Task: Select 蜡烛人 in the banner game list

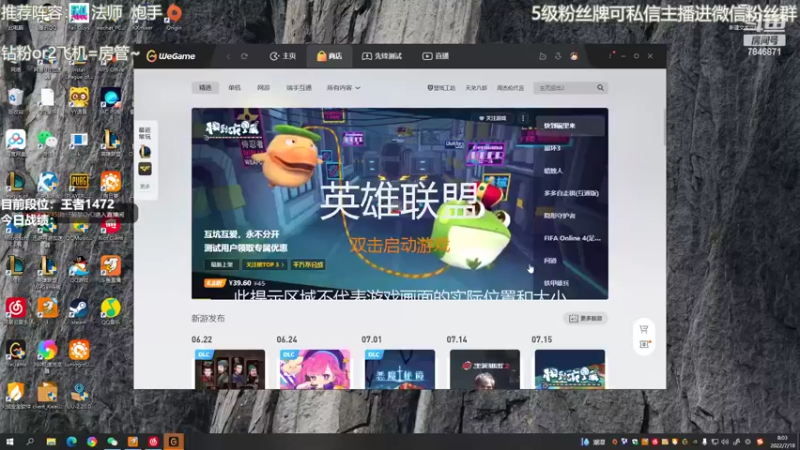Action: click(x=553, y=171)
